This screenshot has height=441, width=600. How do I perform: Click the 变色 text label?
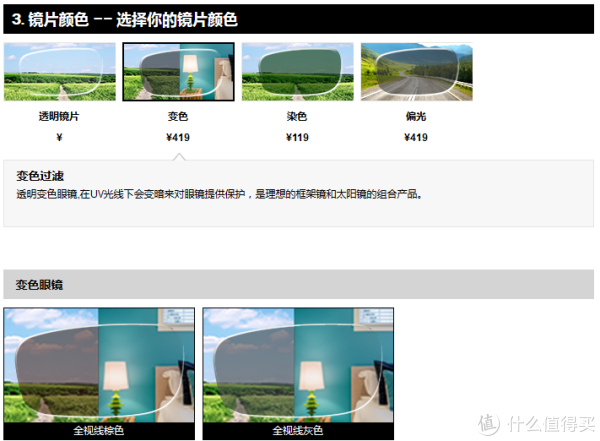(x=178, y=117)
